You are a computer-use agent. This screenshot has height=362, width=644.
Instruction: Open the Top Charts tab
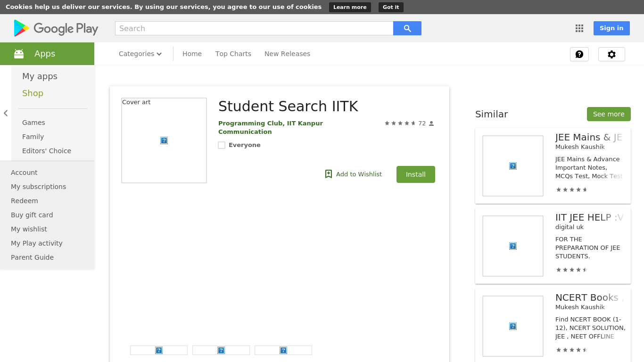[233, 54]
